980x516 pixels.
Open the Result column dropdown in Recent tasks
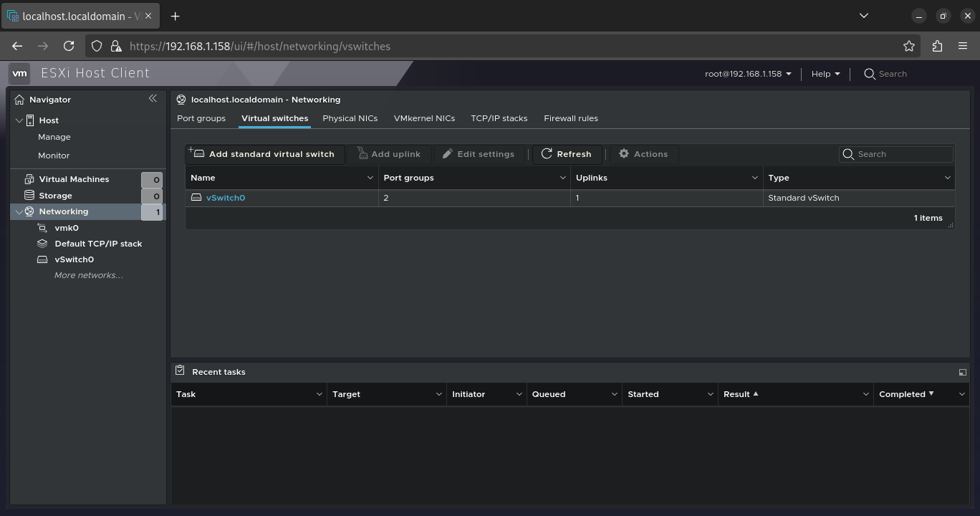(866, 394)
